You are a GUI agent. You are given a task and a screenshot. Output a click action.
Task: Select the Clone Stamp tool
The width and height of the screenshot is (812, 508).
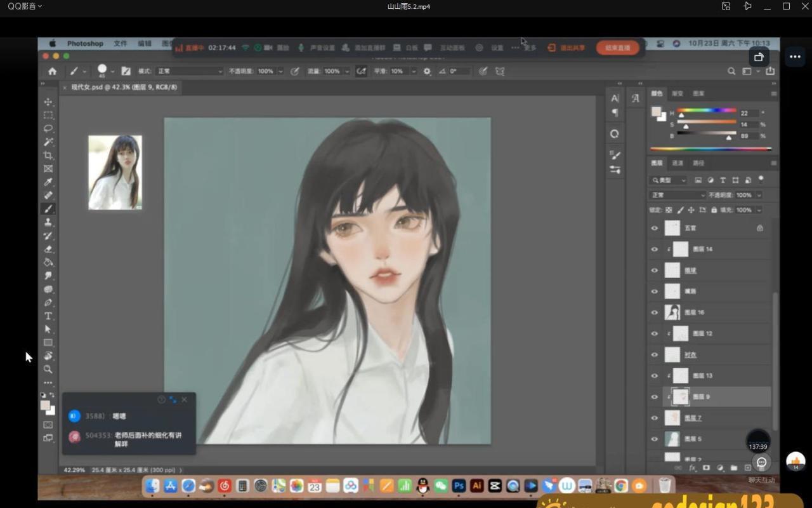[48, 222]
